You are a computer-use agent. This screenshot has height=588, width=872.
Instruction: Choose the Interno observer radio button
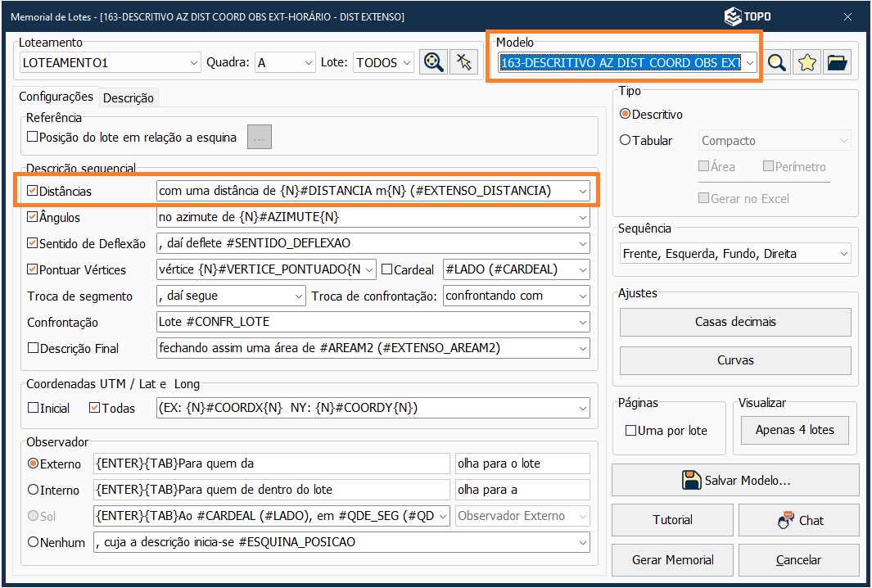(34, 490)
